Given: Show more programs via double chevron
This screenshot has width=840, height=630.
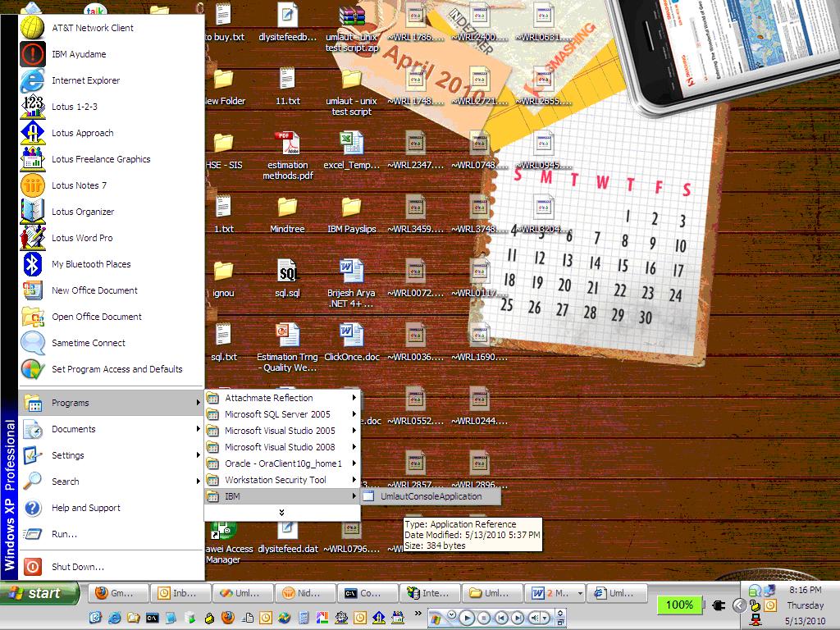Looking at the screenshot, I should pos(282,513).
